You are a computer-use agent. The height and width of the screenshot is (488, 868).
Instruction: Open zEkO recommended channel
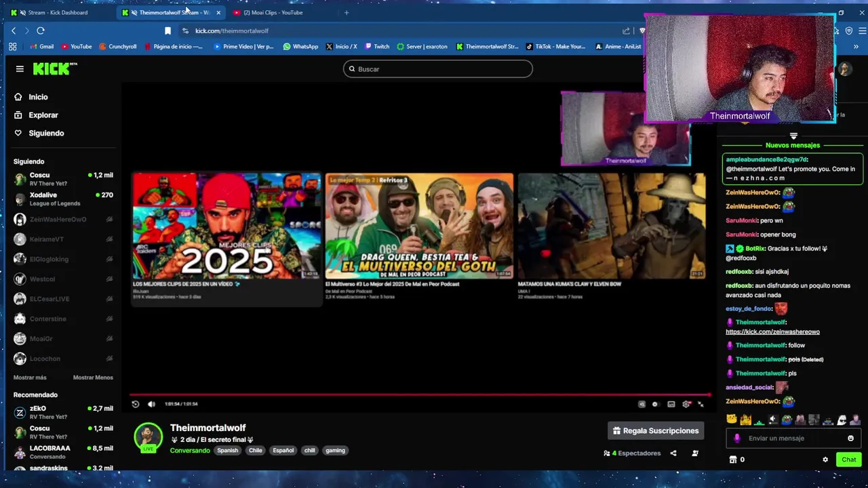(x=63, y=412)
